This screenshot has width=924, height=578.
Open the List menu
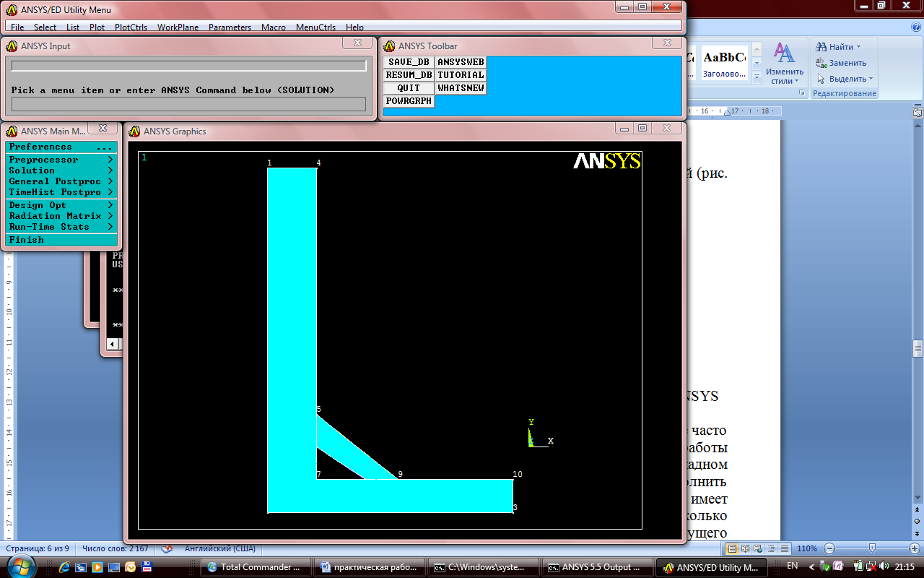point(73,27)
